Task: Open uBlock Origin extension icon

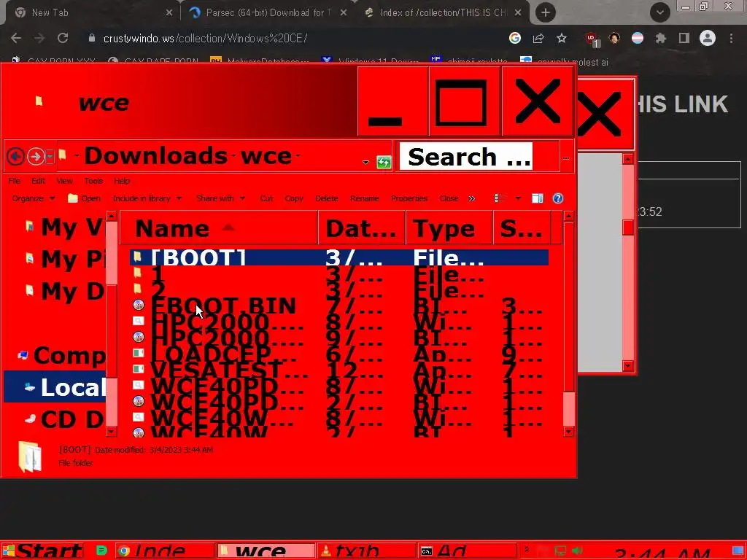Action: point(592,39)
